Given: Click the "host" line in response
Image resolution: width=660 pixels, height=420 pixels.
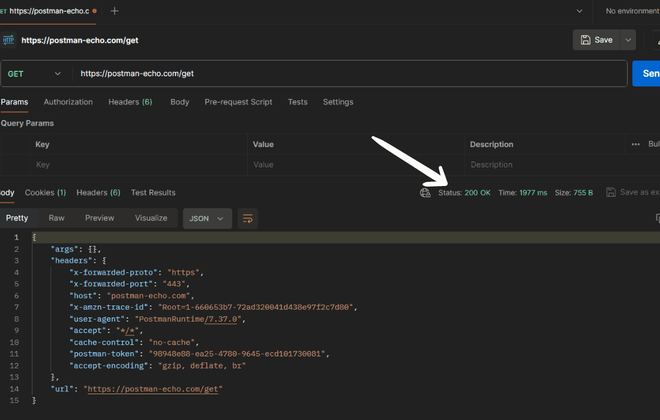Looking at the screenshot, I should tap(131, 296).
